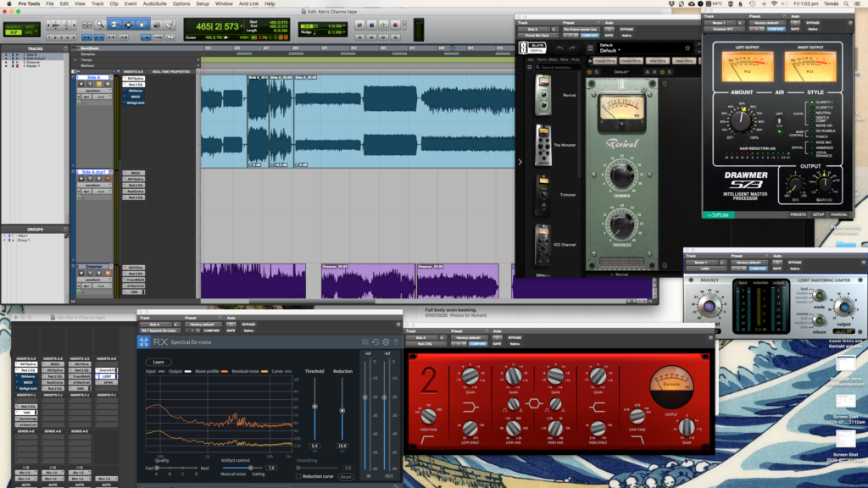Open the Groups list options menu
The image size is (868, 488).
pyautogui.click(x=65, y=229)
